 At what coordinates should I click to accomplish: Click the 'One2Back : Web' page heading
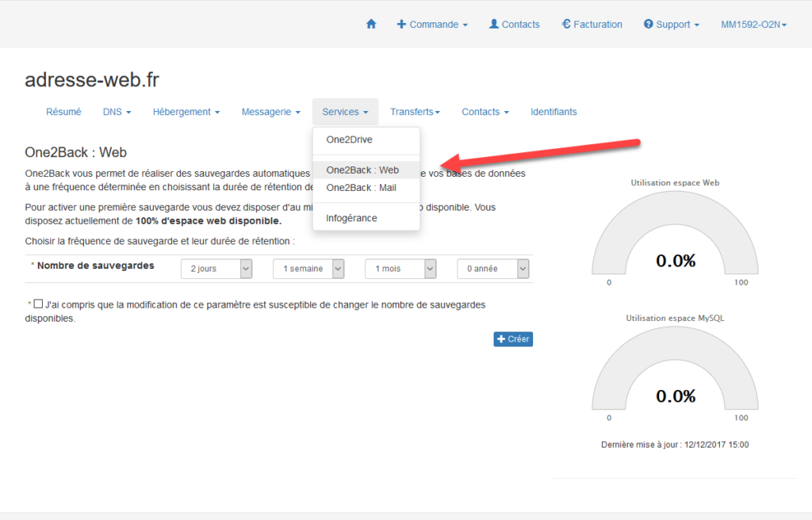(75, 152)
